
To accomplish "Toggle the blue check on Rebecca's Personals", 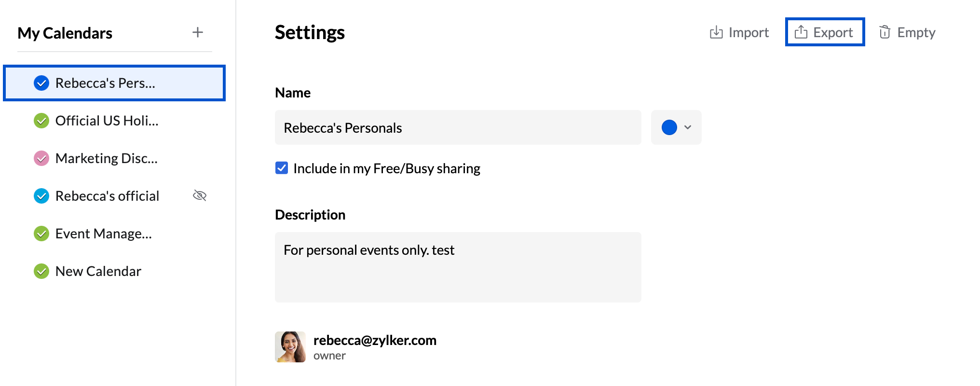I will point(41,83).
